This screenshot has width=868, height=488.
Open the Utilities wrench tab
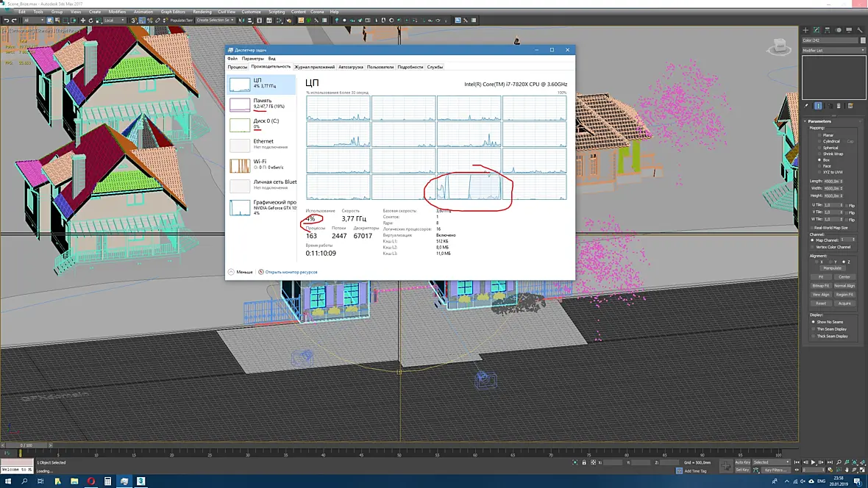(x=859, y=30)
